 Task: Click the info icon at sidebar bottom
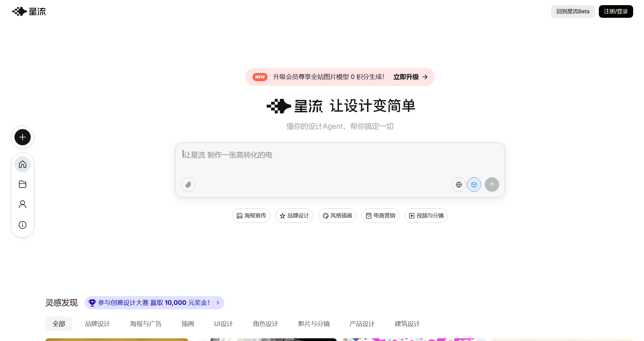coord(22,225)
